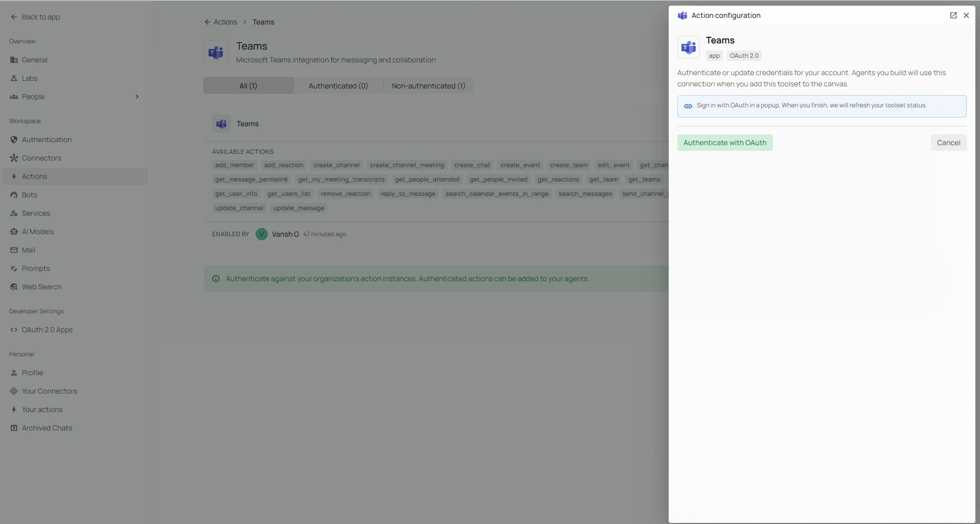Screen dimensions: 980x524
Task: Expand the People sidebar section
Action: (138, 96)
